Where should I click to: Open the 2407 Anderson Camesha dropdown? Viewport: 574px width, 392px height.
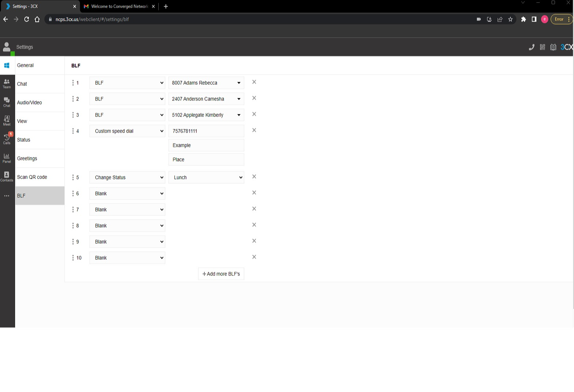pos(206,99)
